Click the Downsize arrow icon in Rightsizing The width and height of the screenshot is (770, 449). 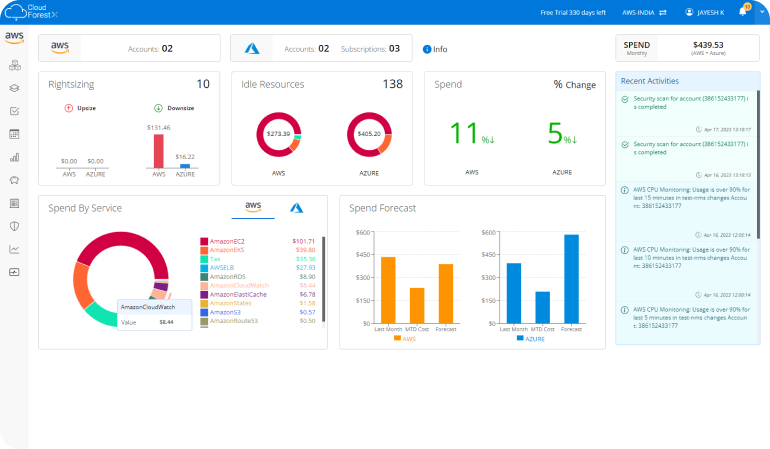click(158, 108)
